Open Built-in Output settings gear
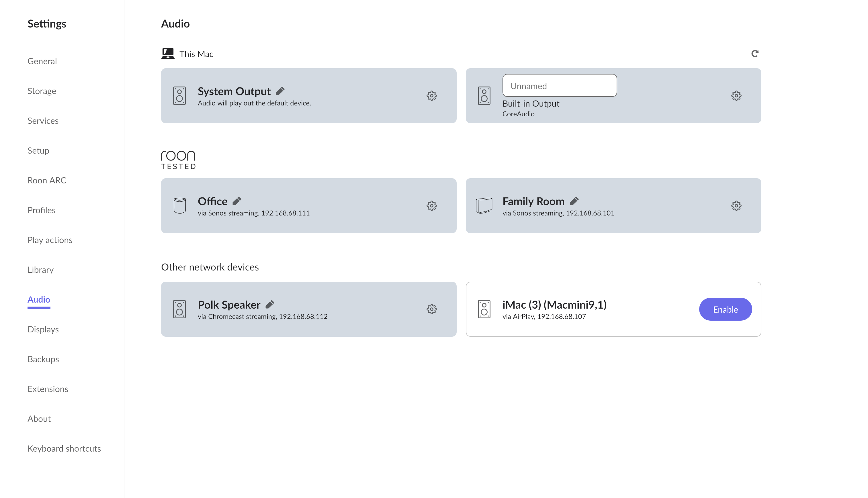Image resolution: width=868 pixels, height=498 pixels. click(x=736, y=96)
